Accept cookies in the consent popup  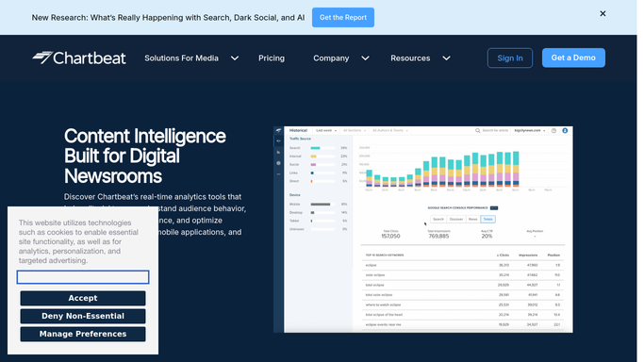click(x=83, y=298)
